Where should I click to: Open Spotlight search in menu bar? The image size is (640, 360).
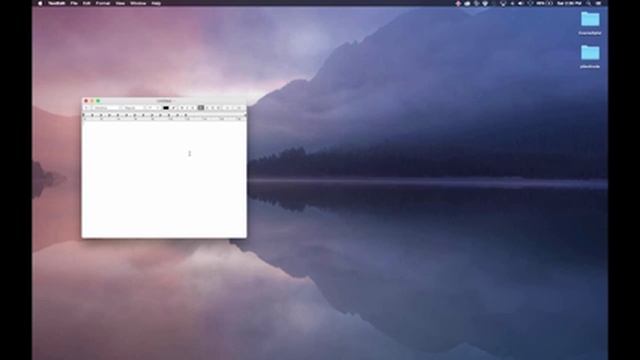[588, 3]
